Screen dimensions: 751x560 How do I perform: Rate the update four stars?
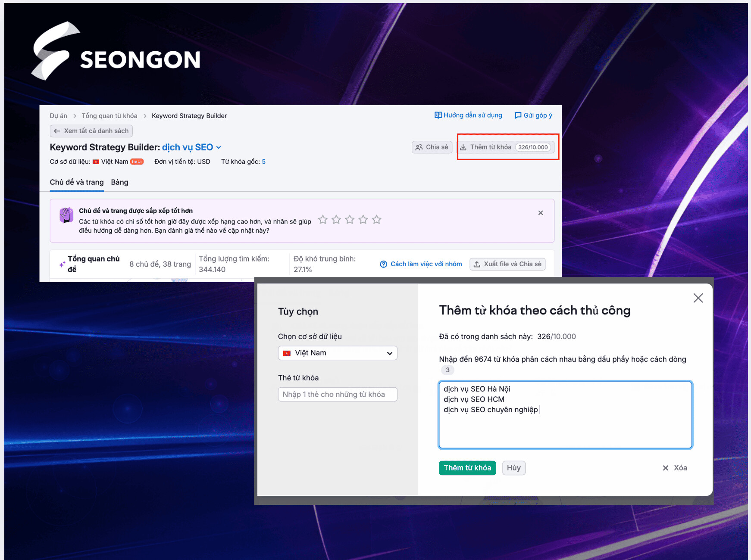tap(363, 220)
